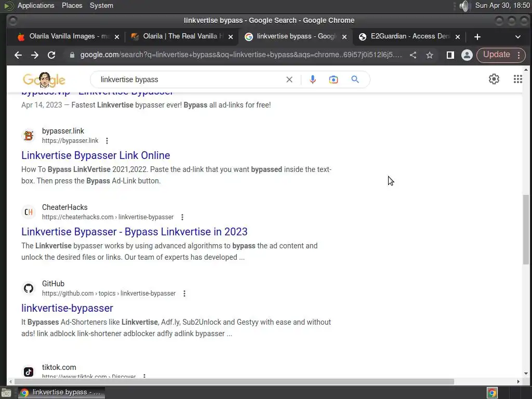Open Linkvertise Bypasser Link Online result
This screenshot has height=399, width=532.
click(x=96, y=155)
